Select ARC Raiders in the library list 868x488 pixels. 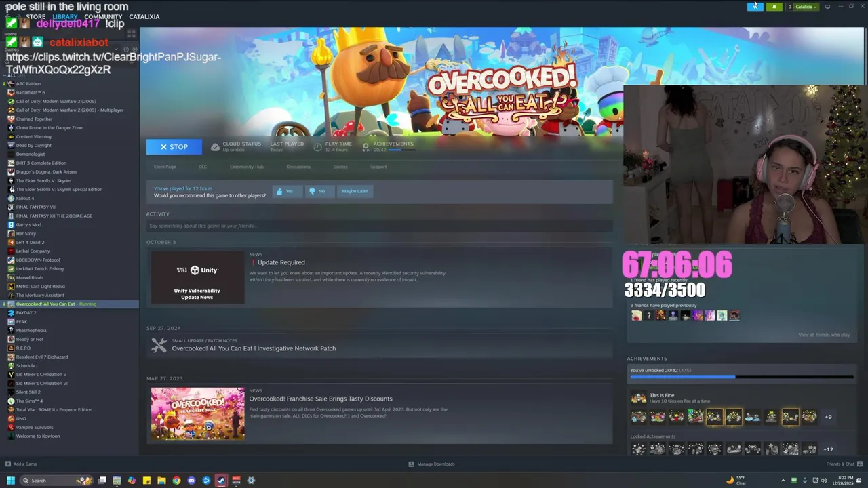click(x=28, y=83)
